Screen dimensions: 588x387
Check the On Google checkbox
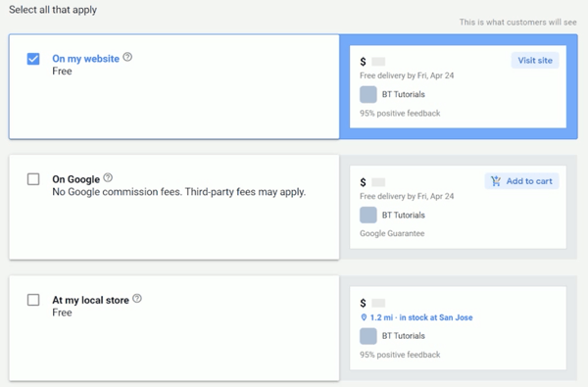click(x=33, y=179)
